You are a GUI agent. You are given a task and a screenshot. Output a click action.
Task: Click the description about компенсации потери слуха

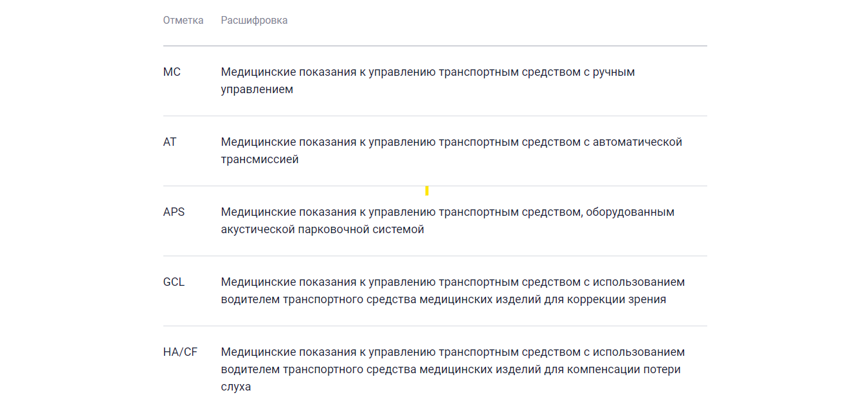450,368
